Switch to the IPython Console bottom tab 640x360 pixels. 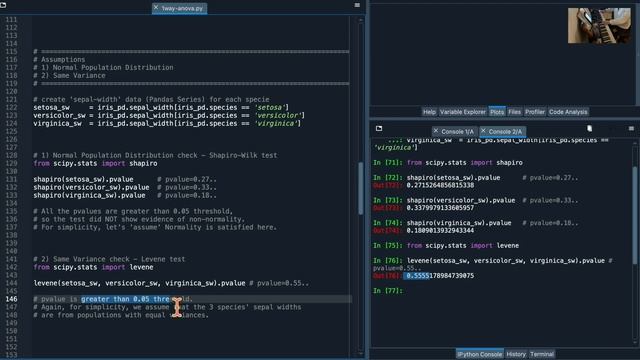click(480, 354)
